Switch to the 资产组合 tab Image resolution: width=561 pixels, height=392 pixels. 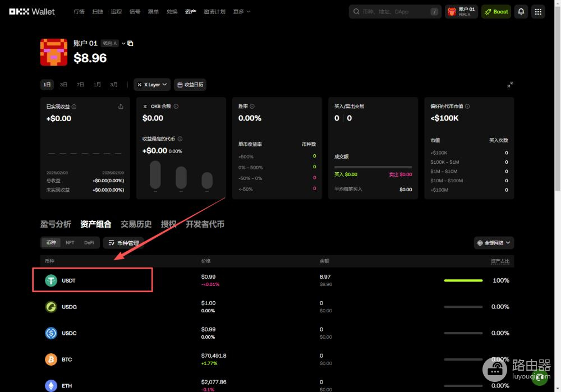pyautogui.click(x=96, y=224)
